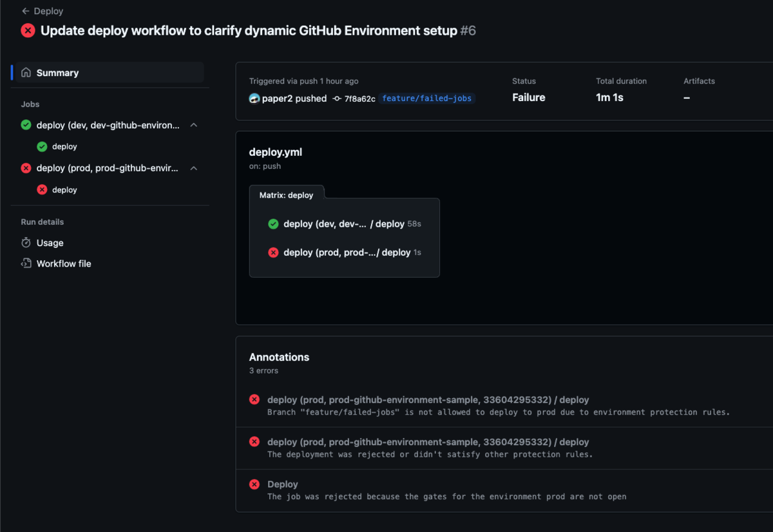Collapse the deploy (prod, prod-github-envir...) job group

click(194, 168)
